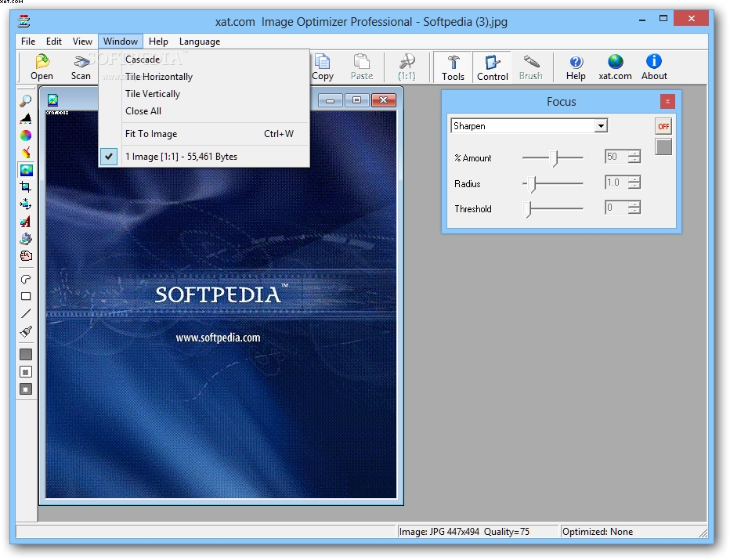
Task: Click the gray square button below OFF
Action: tap(663, 146)
